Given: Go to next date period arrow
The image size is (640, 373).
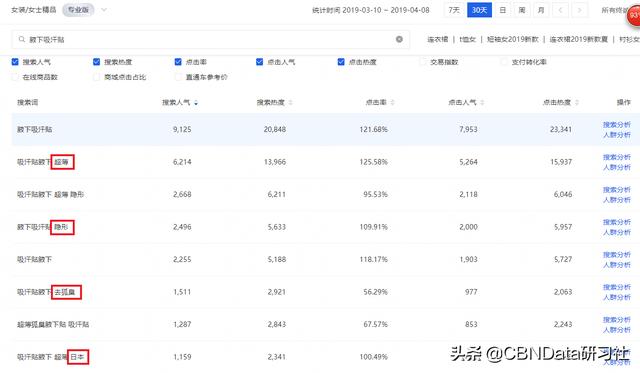Looking at the screenshot, I should (x=580, y=10).
